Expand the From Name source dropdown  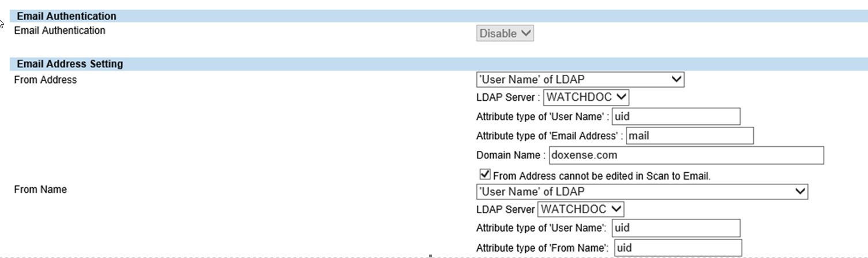pos(641,192)
